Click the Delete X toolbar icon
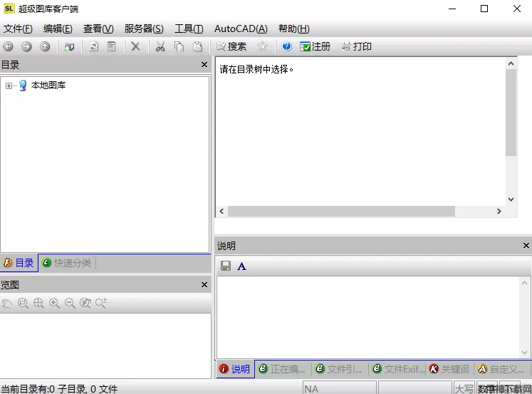Image resolution: width=532 pixels, height=394 pixels. [x=135, y=46]
